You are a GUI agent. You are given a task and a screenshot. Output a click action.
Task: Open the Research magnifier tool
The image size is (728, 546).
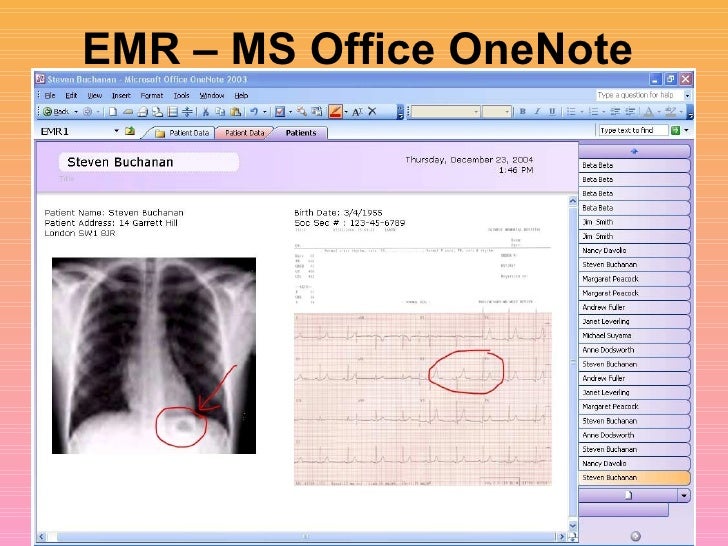[x=302, y=111]
